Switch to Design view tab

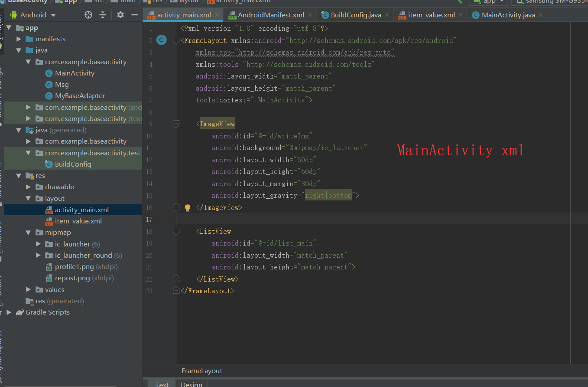tap(191, 384)
